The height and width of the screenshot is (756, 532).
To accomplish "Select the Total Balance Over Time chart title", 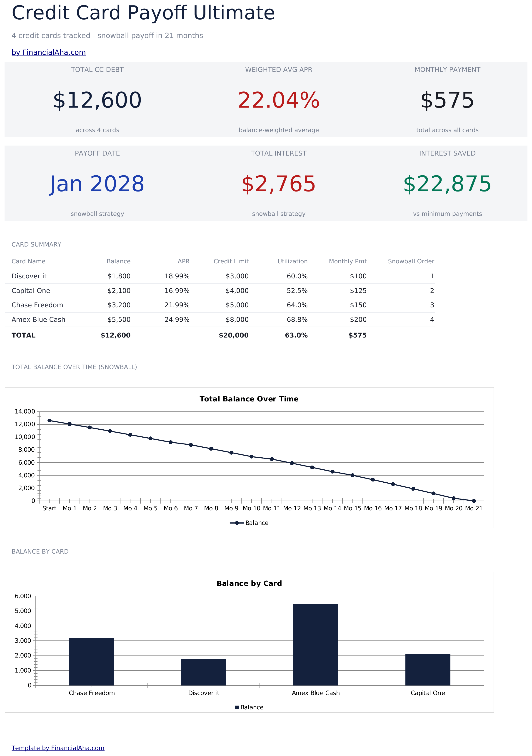I will click(x=249, y=399).
